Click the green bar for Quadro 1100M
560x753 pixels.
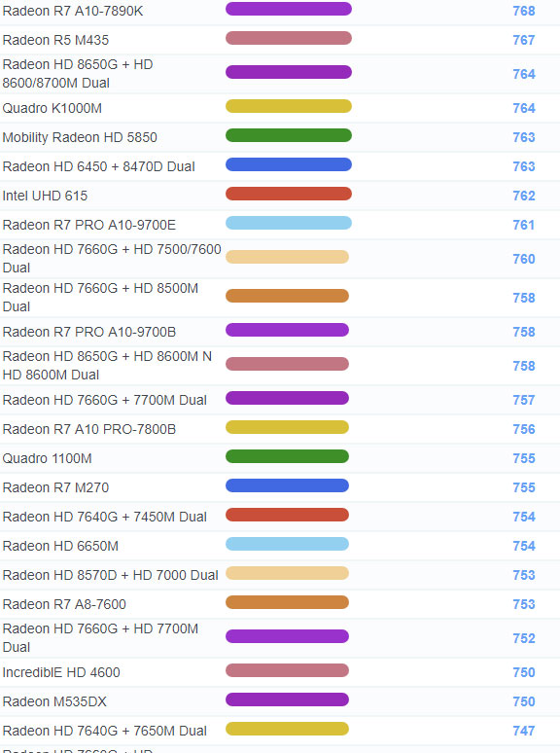tap(287, 456)
